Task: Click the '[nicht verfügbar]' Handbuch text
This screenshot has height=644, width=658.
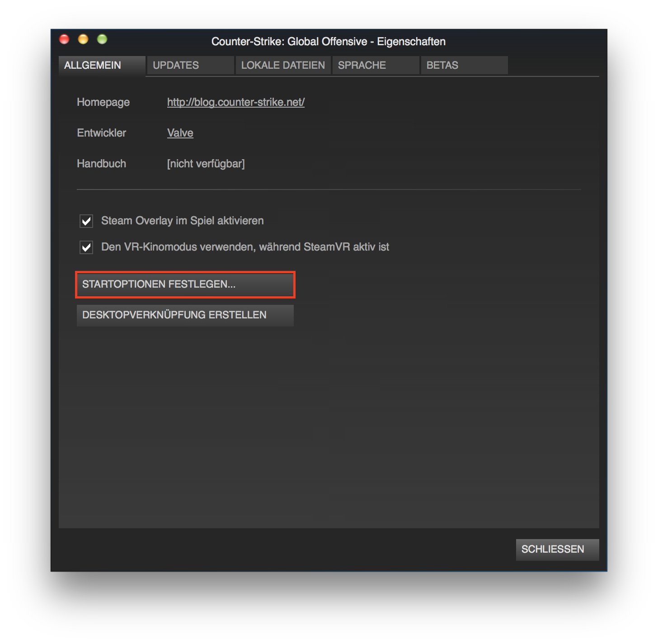Action: (206, 164)
